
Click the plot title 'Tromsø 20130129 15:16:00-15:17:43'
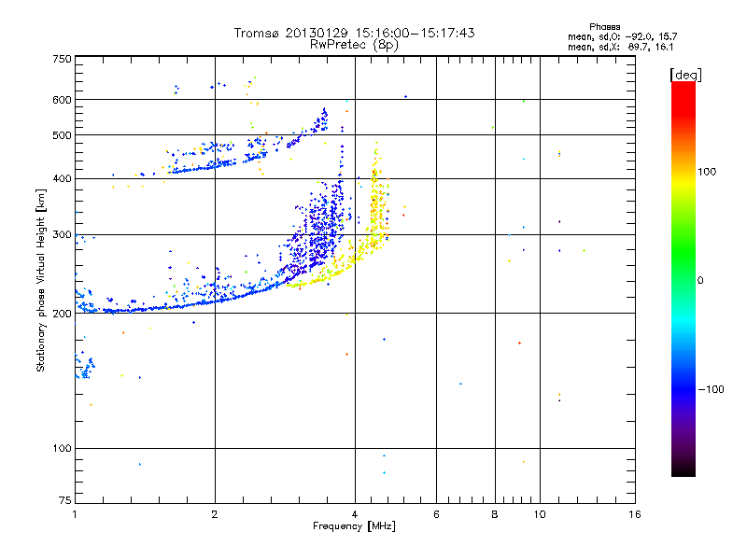point(354,33)
